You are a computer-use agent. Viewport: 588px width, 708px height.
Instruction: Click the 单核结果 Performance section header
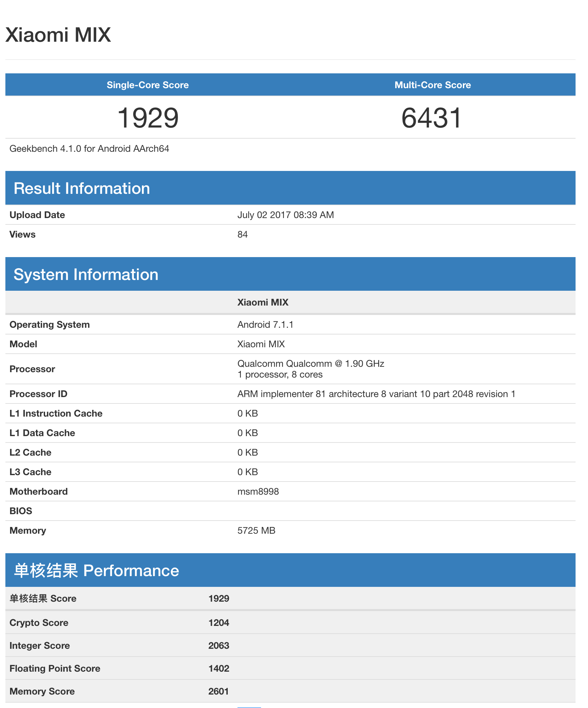tap(96, 570)
